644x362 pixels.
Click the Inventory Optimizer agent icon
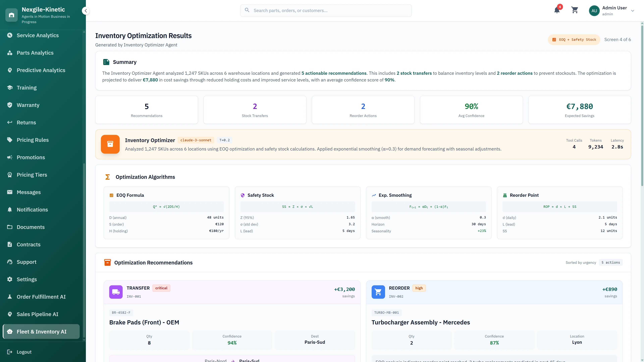pyautogui.click(x=110, y=144)
